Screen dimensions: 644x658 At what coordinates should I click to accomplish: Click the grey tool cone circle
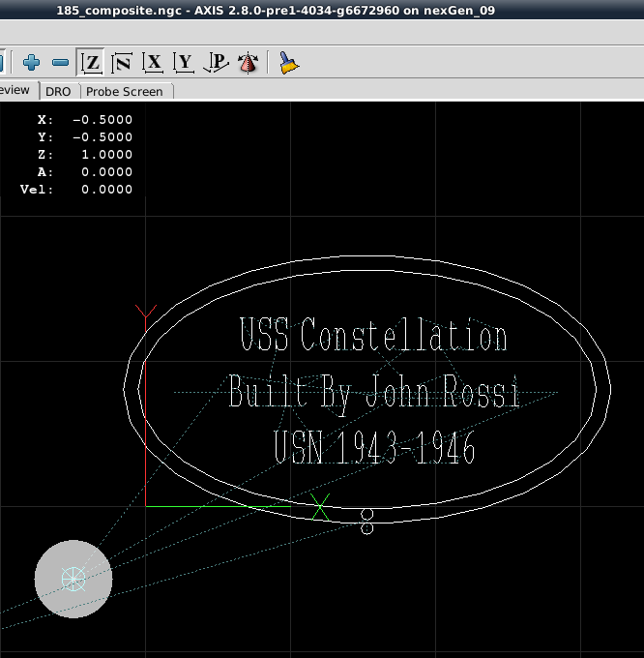(x=73, y=579)
